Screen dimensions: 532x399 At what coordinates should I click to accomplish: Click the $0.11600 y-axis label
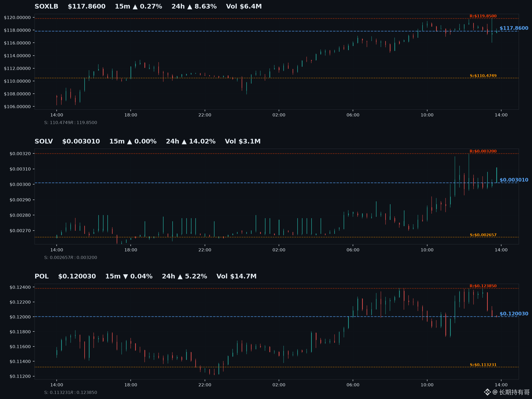pyautogui.click(x=20, y=347)
